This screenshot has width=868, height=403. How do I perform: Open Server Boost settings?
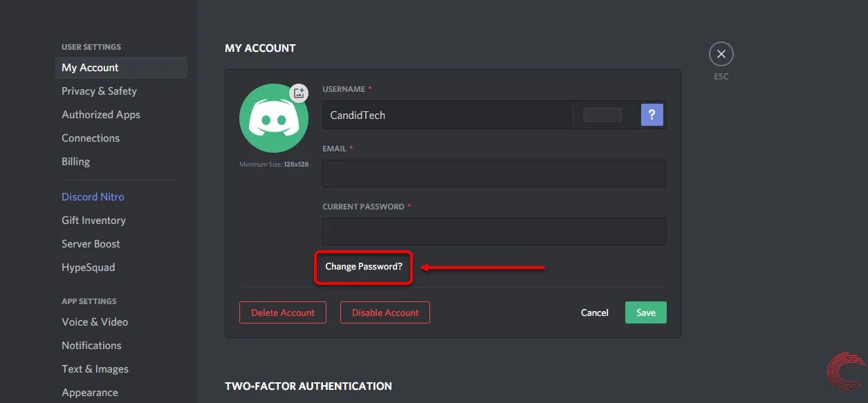(91, 244)
